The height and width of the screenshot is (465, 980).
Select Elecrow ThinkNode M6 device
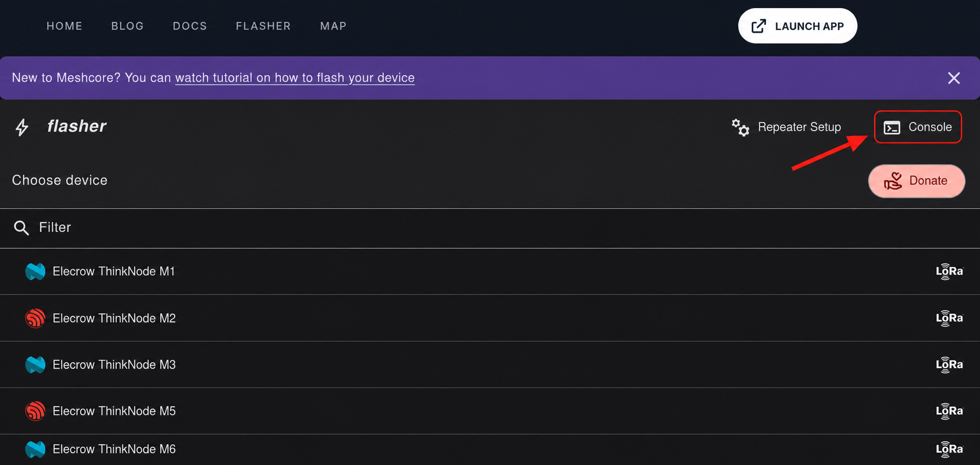coord(490,449)
